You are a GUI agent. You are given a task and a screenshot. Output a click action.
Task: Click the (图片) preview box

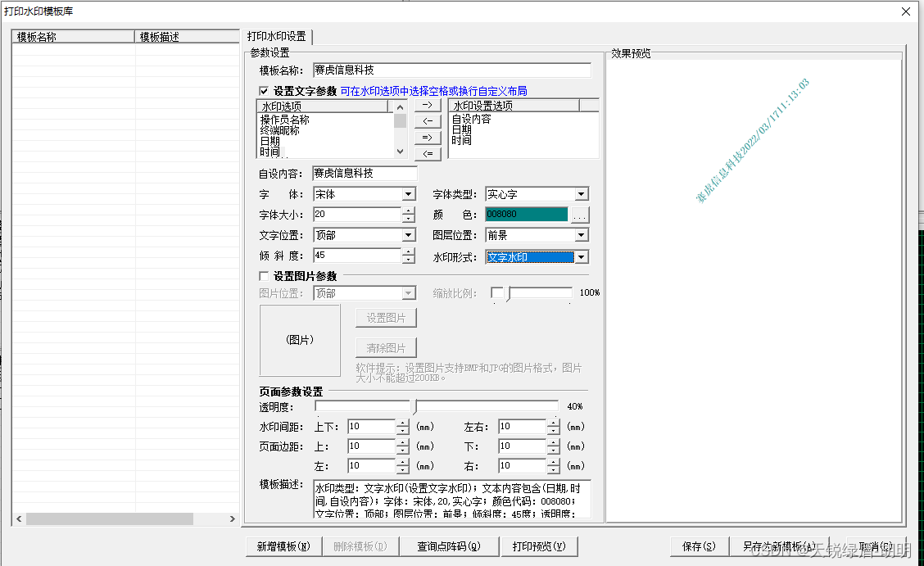pos(300,340)
